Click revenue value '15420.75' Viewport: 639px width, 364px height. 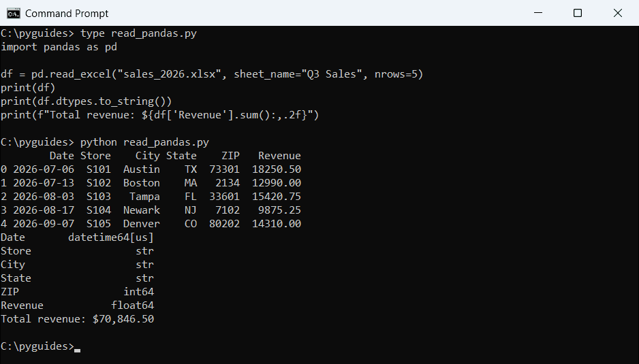tap(277, 197)
